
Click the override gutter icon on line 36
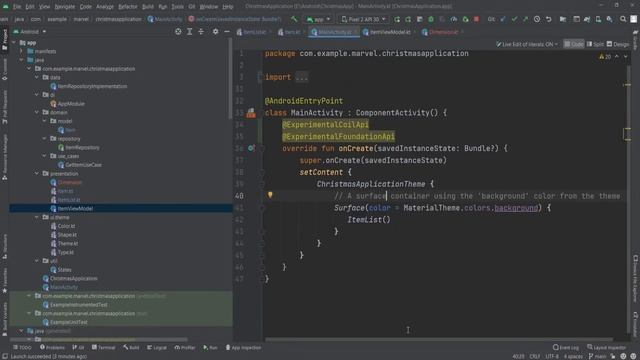[251, 148]
